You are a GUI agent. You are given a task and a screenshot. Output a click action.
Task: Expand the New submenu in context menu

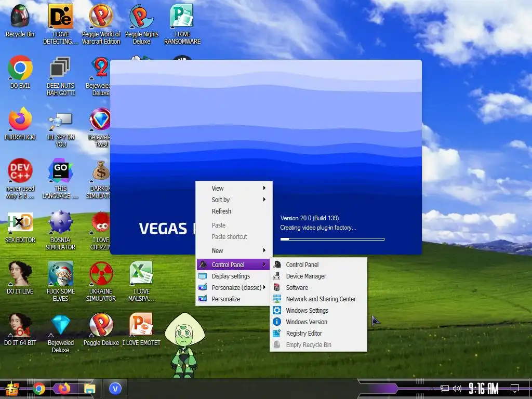tap(234, 251)
